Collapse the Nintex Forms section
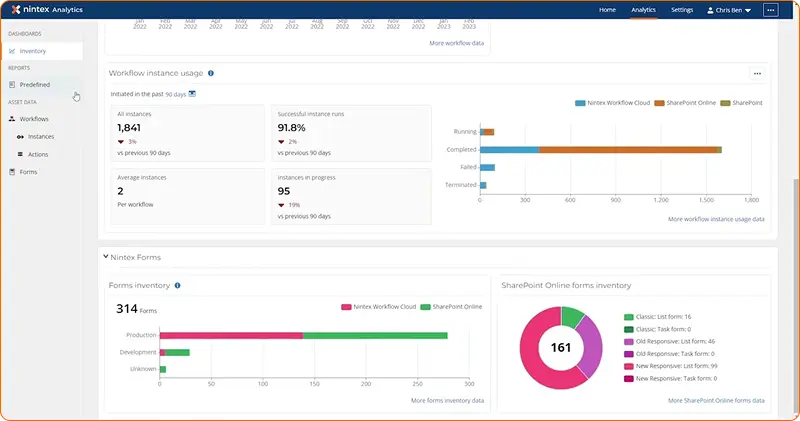This screenshot has height=421, width=800. point(106,257)
